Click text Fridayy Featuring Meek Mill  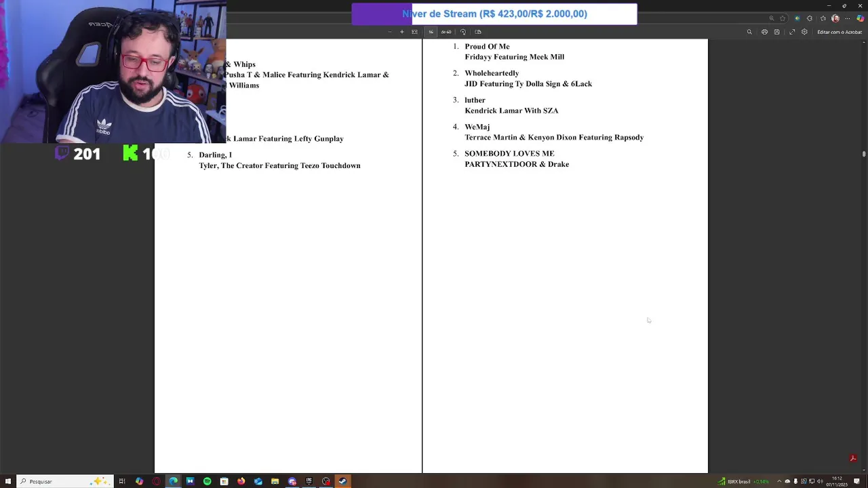(x=514, y=57)
